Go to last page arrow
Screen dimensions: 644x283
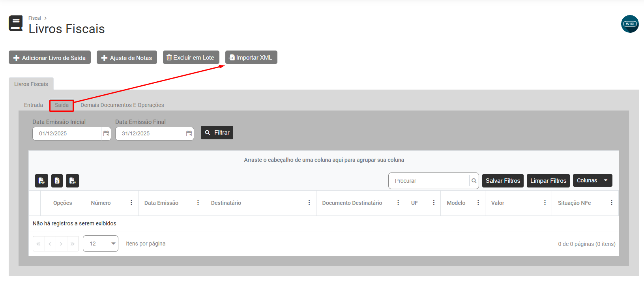click(73, 244)
